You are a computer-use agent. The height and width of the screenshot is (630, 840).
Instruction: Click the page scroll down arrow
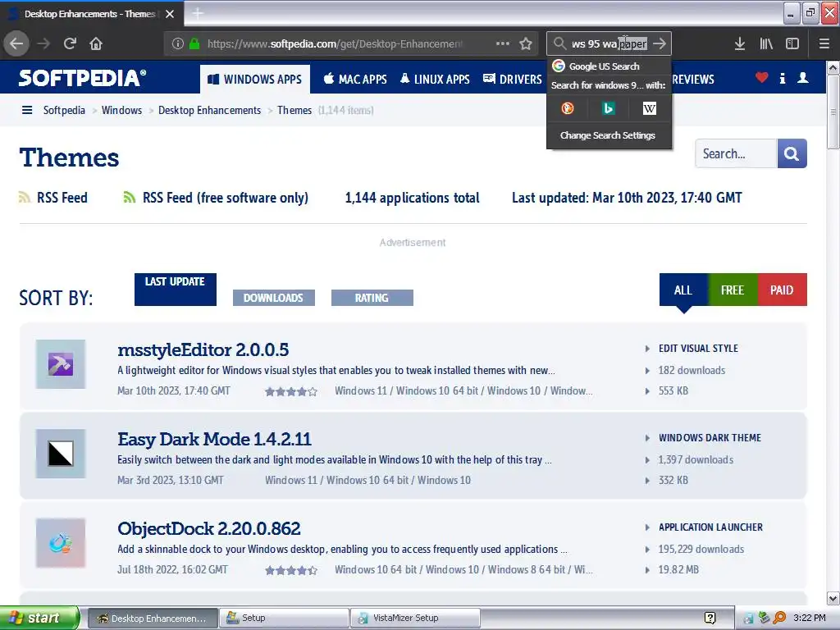click(833, 598)
